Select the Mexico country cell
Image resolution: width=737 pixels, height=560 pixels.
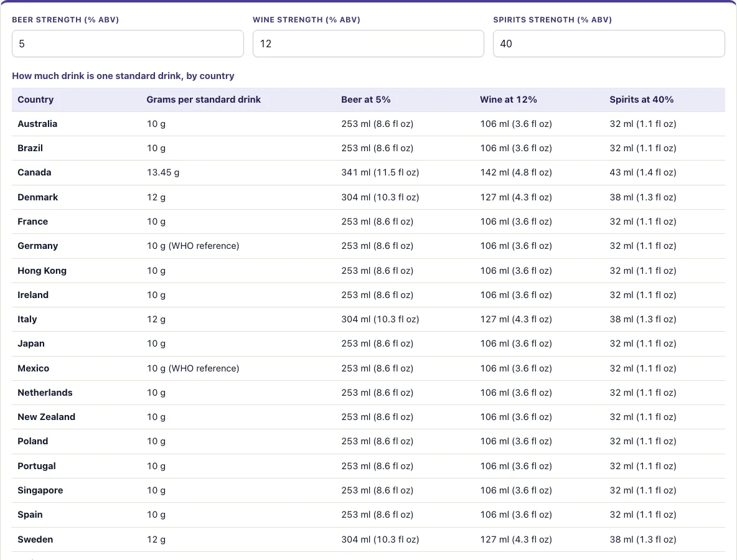click(34, 368)
